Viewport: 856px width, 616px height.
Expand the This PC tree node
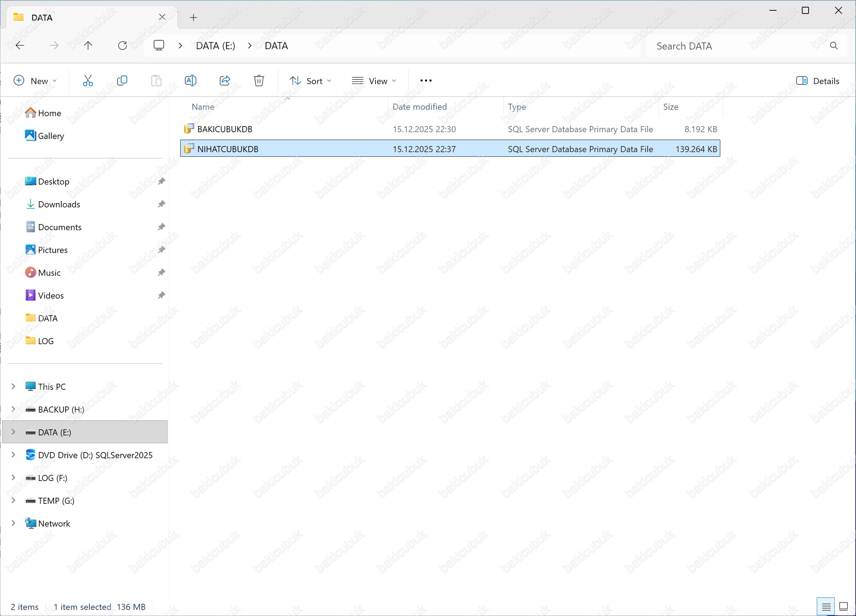pos(13,386)
